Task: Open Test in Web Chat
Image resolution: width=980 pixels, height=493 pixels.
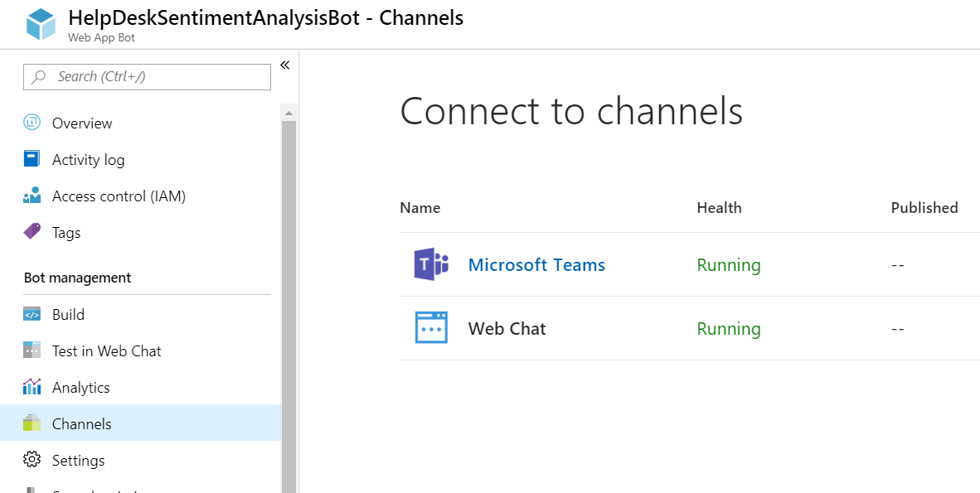Action: [106, 350]
